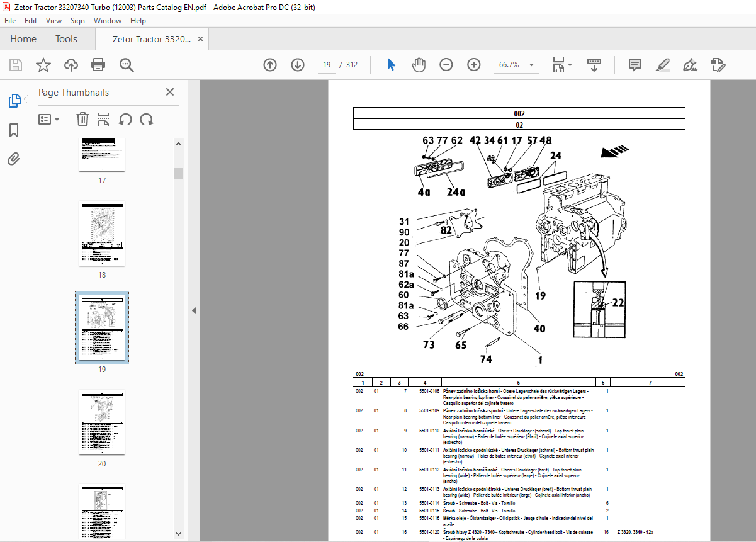756x542 pixels.
Task: Switch to the Tools tab
Action: 66,39
